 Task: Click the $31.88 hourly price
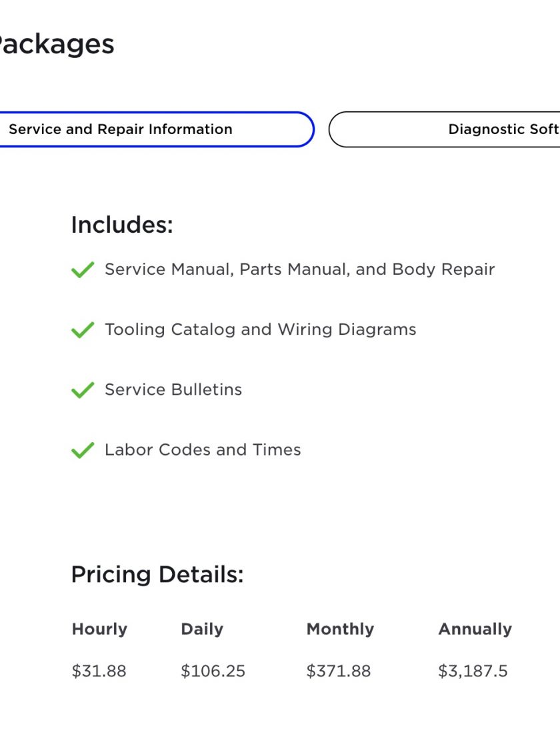click(x=99, y=671)
